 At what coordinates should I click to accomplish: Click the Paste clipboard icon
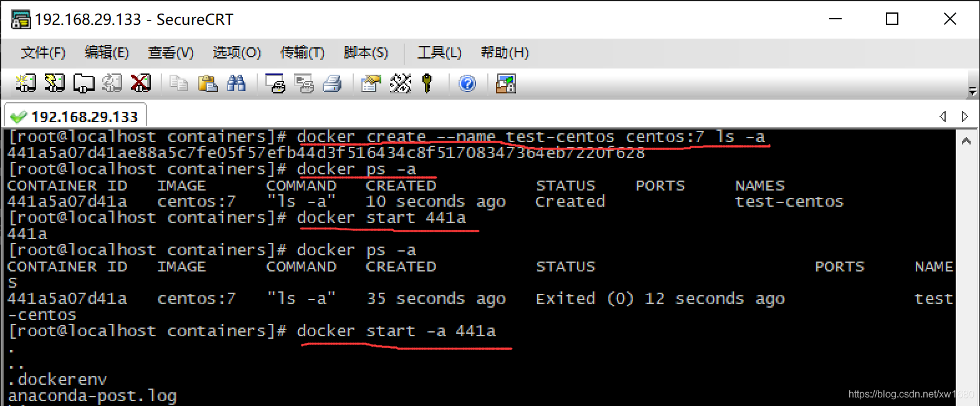point(207,83)
